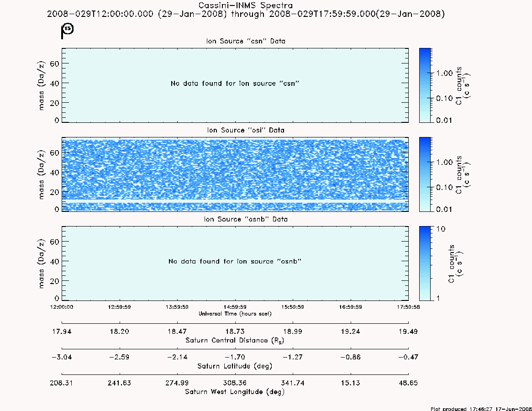
Task: Click the circled 15 marker icon
Action: [x=68, y=28]
